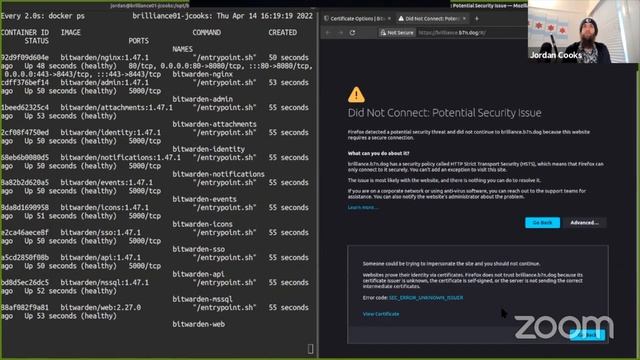This screenshot has width=640, height=360.
Task: Click the bitwarden/sso:1.47.1 image text
Action: tap(100, 232)
